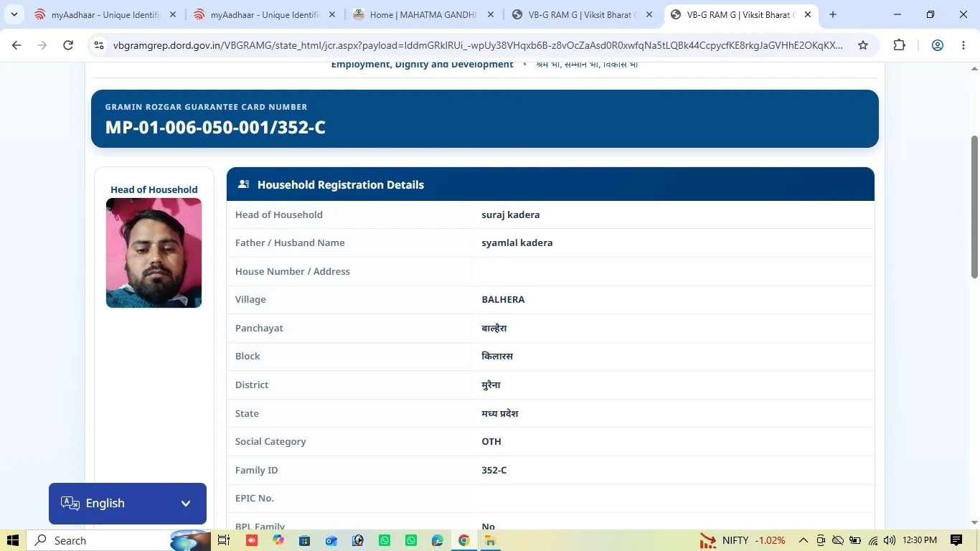The image size is (980, 551).
Task: Close the active VB-G RAM G tab
Action: pyautogui.click(x=808, y=14)
